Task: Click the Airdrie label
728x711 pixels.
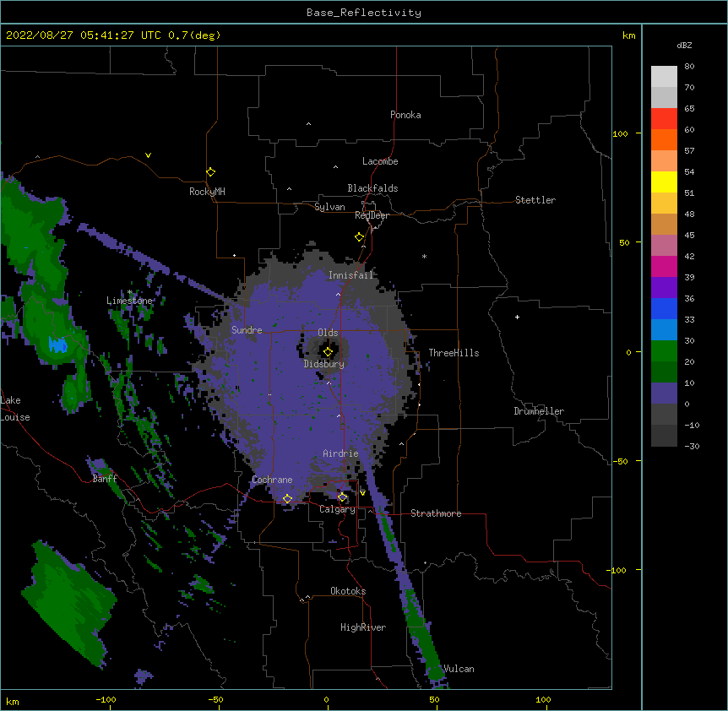Action: coord(340,453)
